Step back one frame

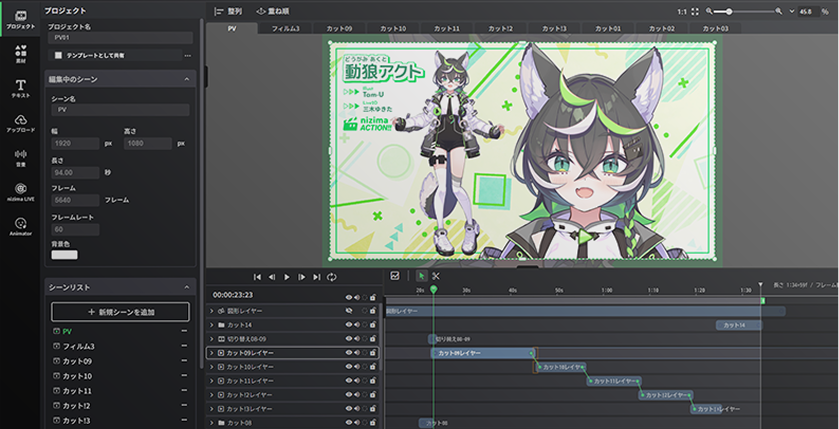pos(272,277)
